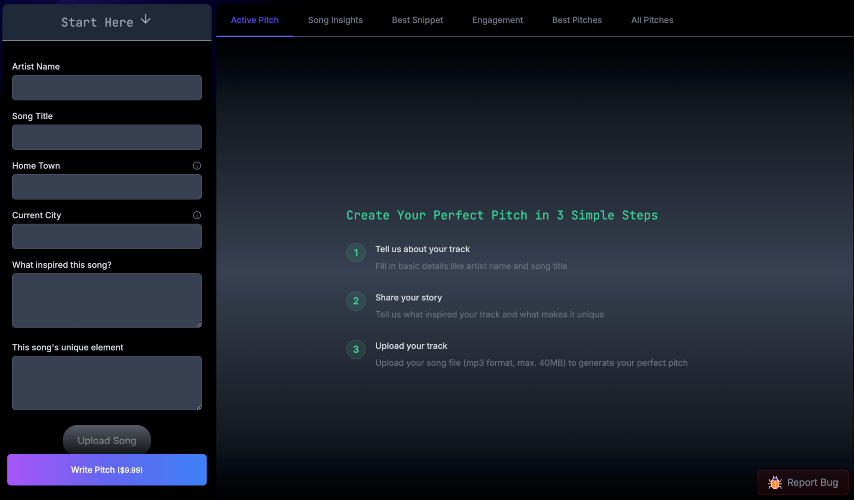
Task: Click the step 3 number circle
Action: click(x=356, y=349)
